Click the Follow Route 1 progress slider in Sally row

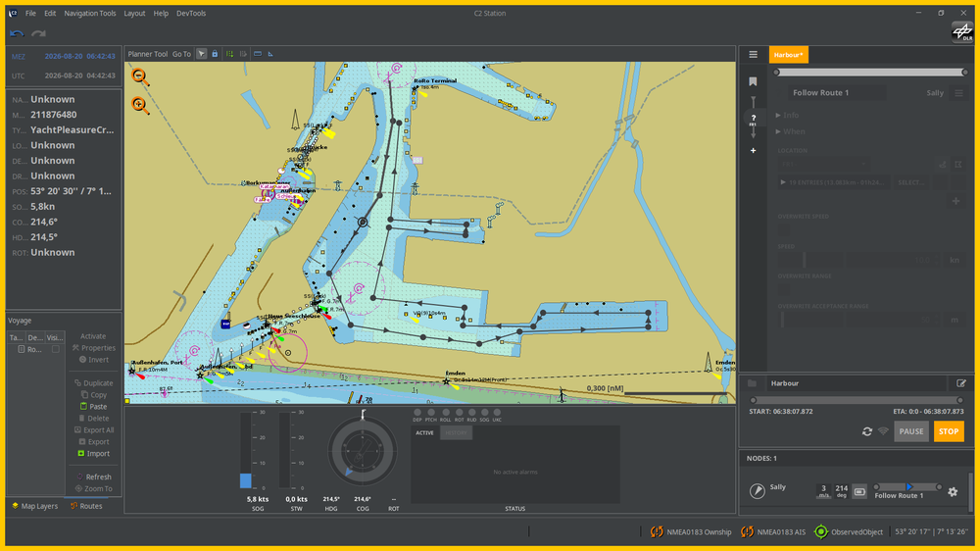click(x=907, y=486)
